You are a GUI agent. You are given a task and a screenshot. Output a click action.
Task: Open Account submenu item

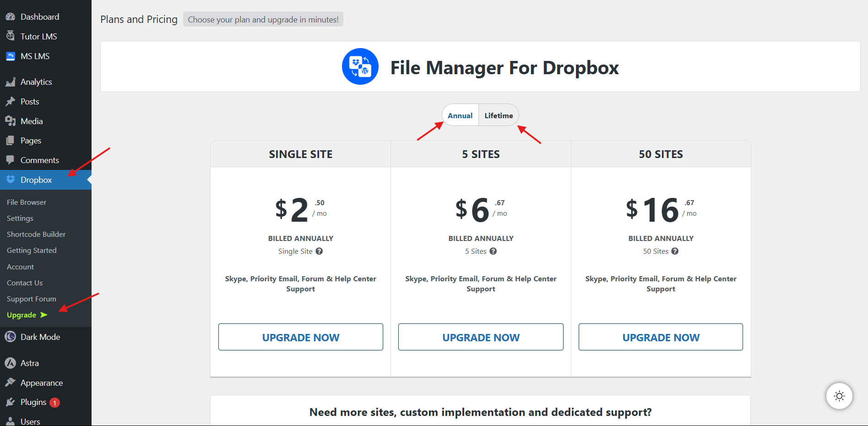coord(20,267)
